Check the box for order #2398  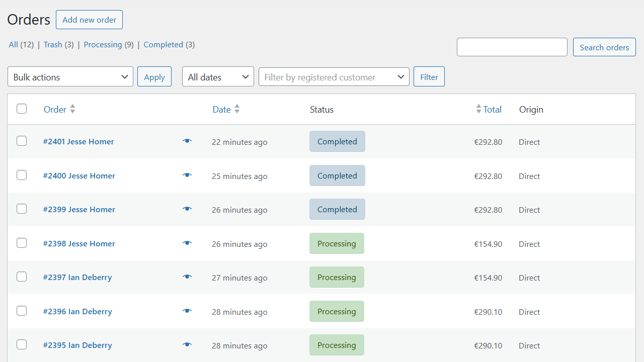pos(22,243)
